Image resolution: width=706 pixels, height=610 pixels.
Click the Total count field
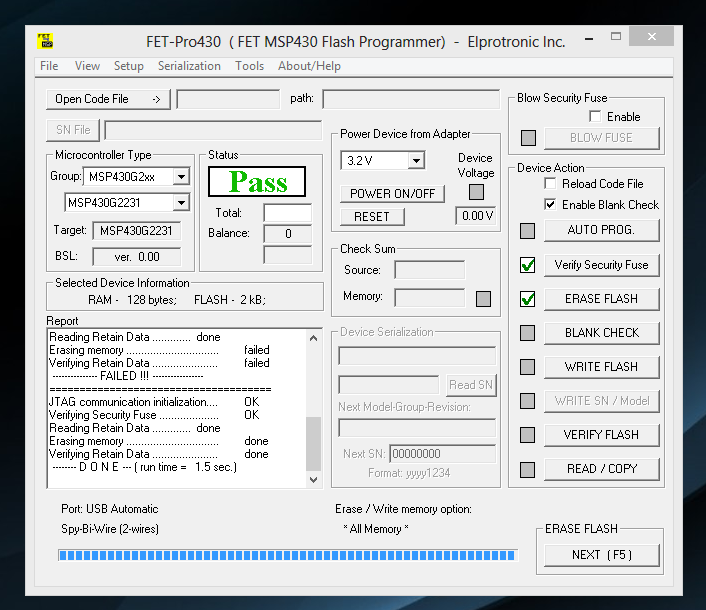pyautogui.click(x=288, y=212)
